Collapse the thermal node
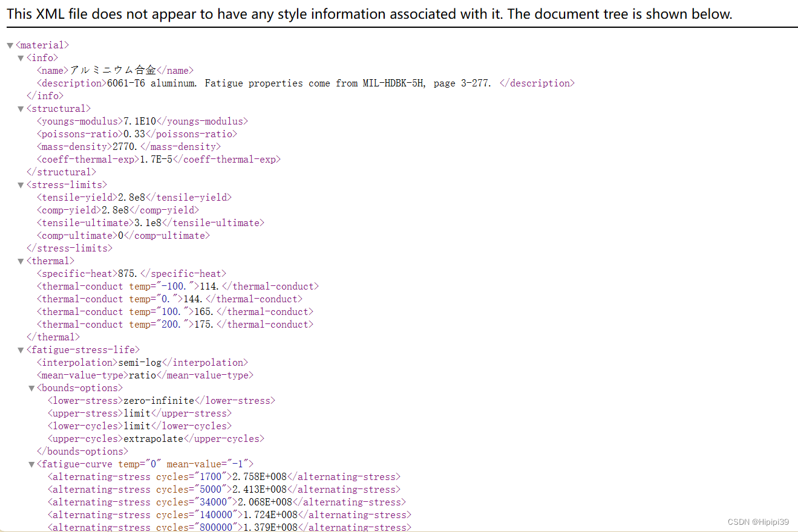798x532 pixels. [x=21, y=261]
